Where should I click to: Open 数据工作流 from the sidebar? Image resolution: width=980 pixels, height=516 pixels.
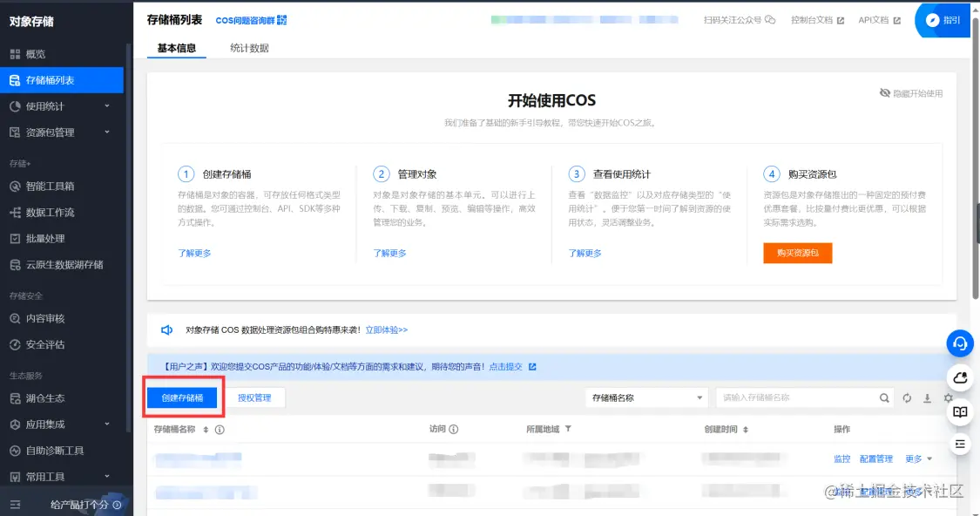tap(50, 213)
